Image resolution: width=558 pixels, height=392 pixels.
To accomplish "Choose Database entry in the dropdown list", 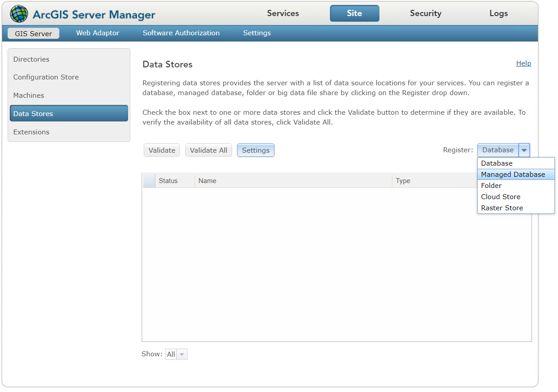I will point(496,163).
